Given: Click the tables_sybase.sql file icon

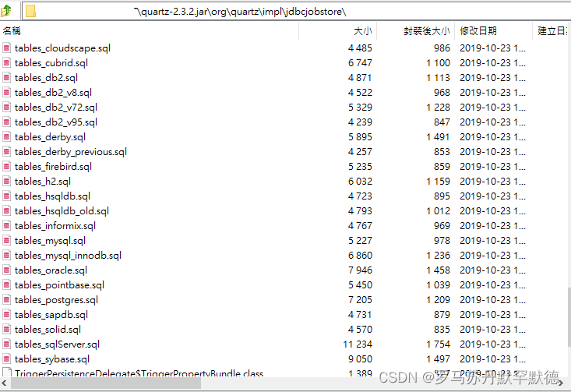Looking at the screenshot, I should (6, 359).
